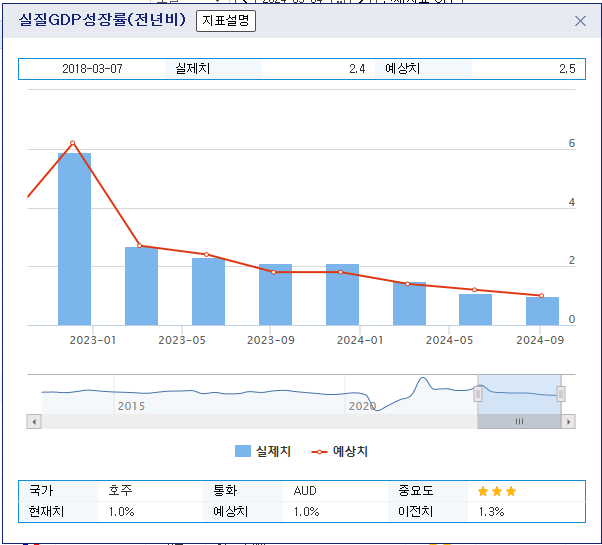Click the 2023-05 axis label
This screenshot has width=602, height=545.
tap(182, 340)
